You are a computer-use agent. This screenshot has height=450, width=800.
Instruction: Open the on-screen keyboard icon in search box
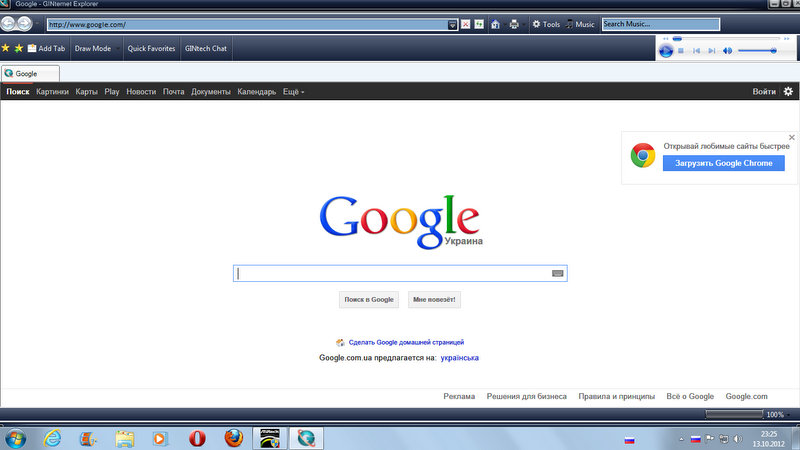(x=557, y=273)
